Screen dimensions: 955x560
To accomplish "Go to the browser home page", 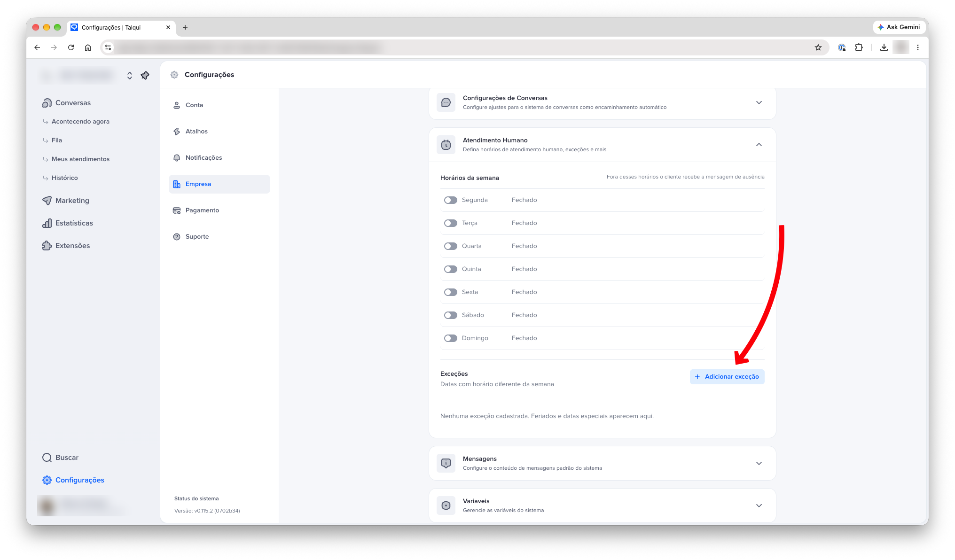I will (88, 47).
